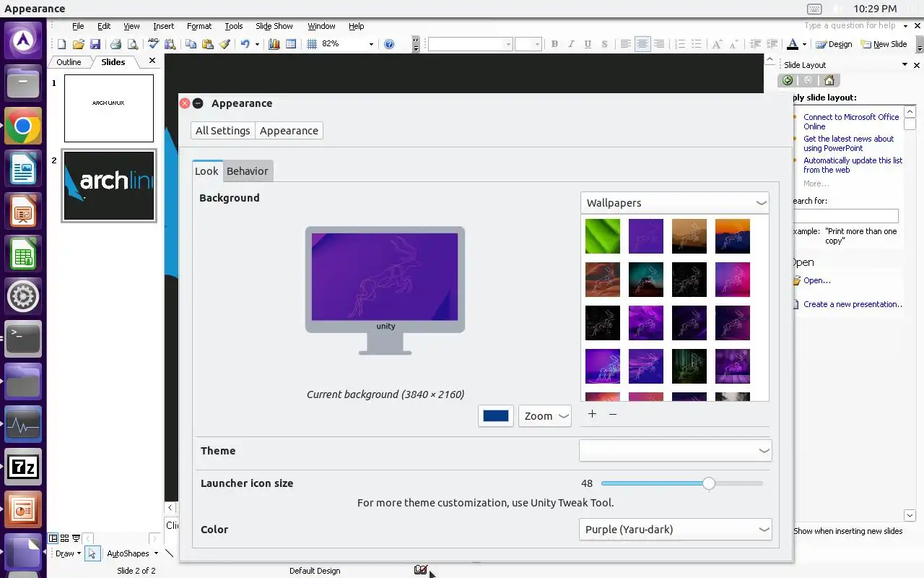
Task: Launch 7-Zip from the launcher
Action: (x=23, y=467)
